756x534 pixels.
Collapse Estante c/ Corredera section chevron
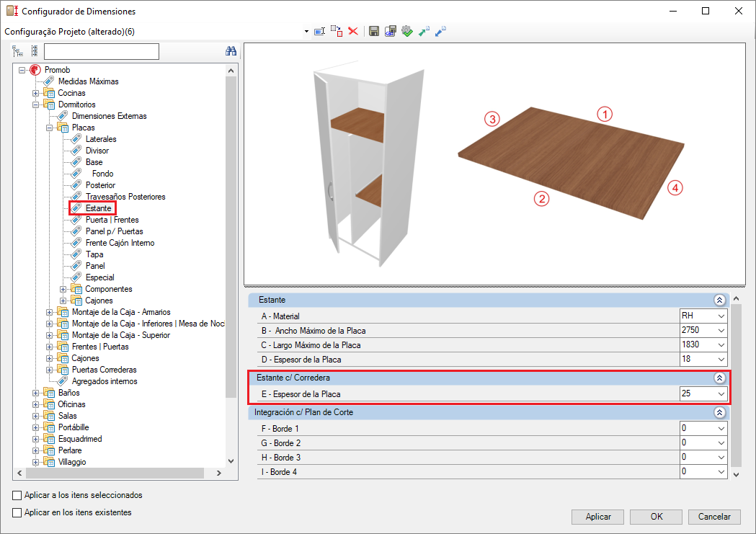coord(719,378)
